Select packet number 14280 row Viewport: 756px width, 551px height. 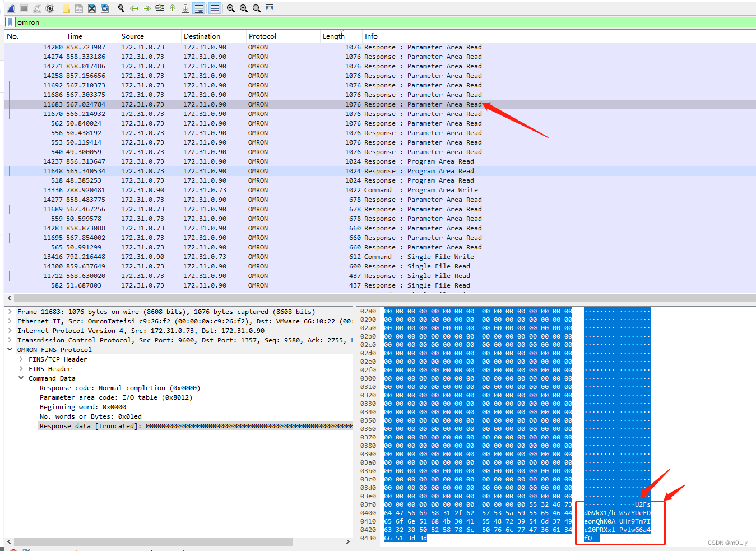[380, 47]
